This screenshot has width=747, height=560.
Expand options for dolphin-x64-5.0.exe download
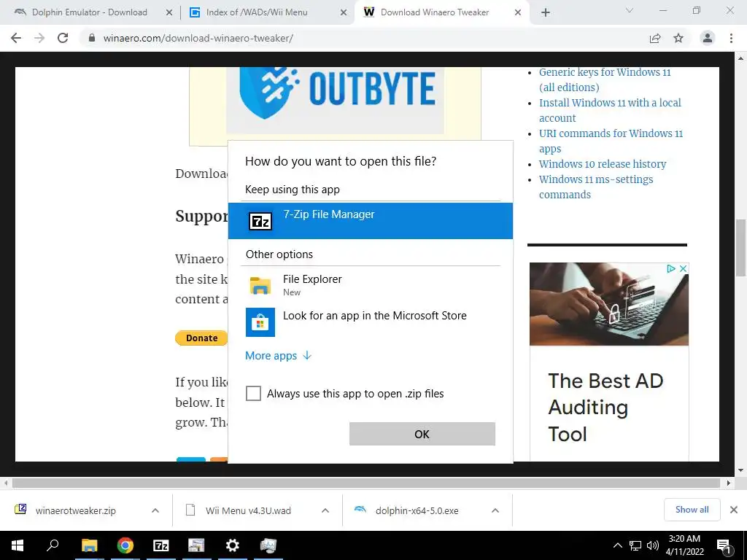(x=495, y=510)
